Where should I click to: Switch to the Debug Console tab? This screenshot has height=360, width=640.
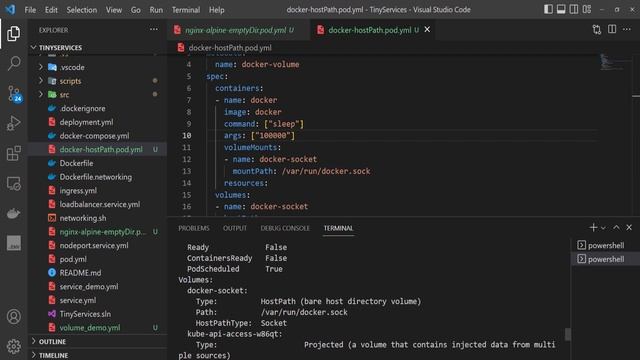pos(285,228)
